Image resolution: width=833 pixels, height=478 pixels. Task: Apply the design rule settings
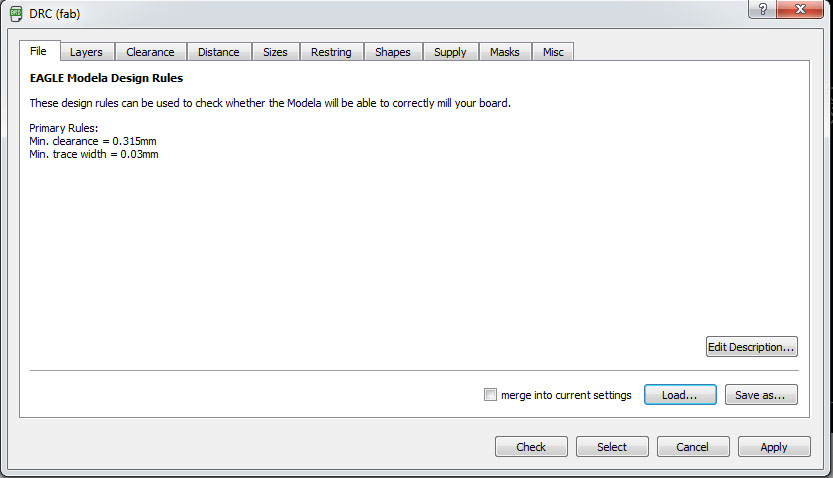pyautogui.click(x=774, y=447)
